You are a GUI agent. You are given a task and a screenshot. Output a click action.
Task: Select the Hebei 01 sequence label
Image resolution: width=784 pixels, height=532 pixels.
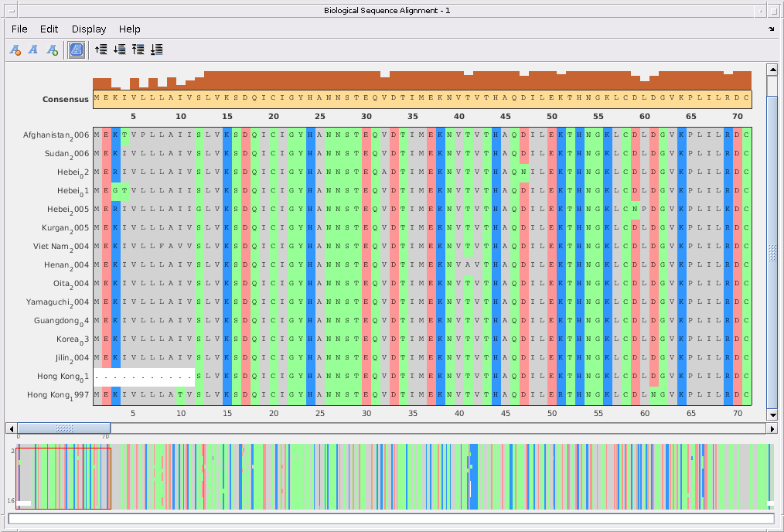(x=73, y=190)
